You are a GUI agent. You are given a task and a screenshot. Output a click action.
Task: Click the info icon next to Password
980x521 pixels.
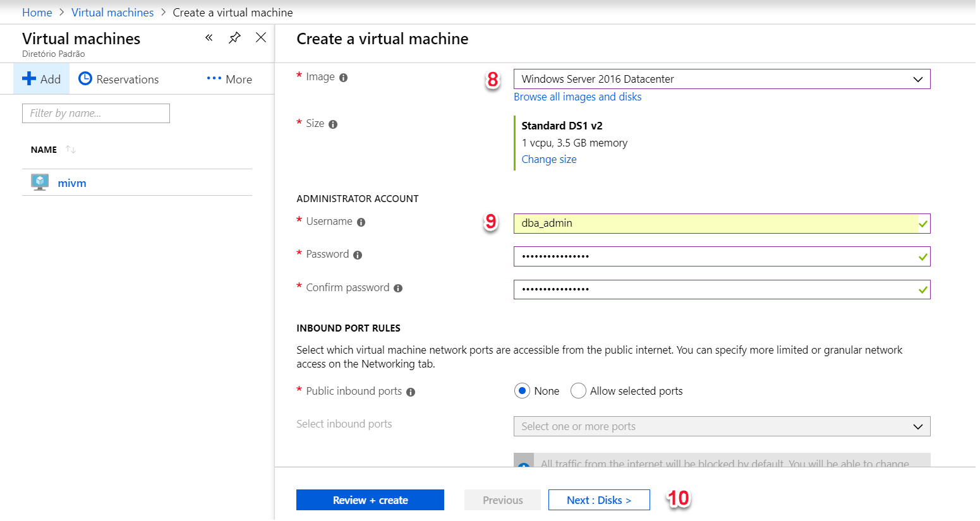(358, 255)
